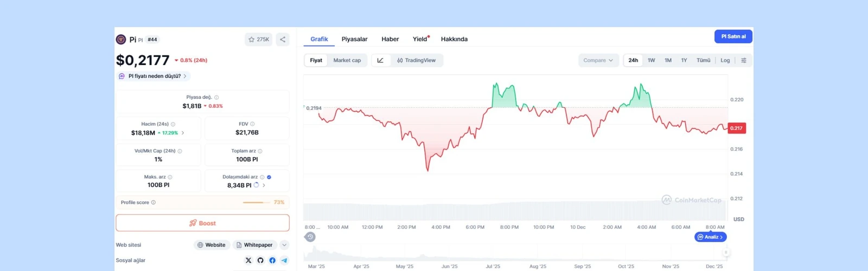
Task: Open the Telegram social link
Action: [x=284, y=260]
